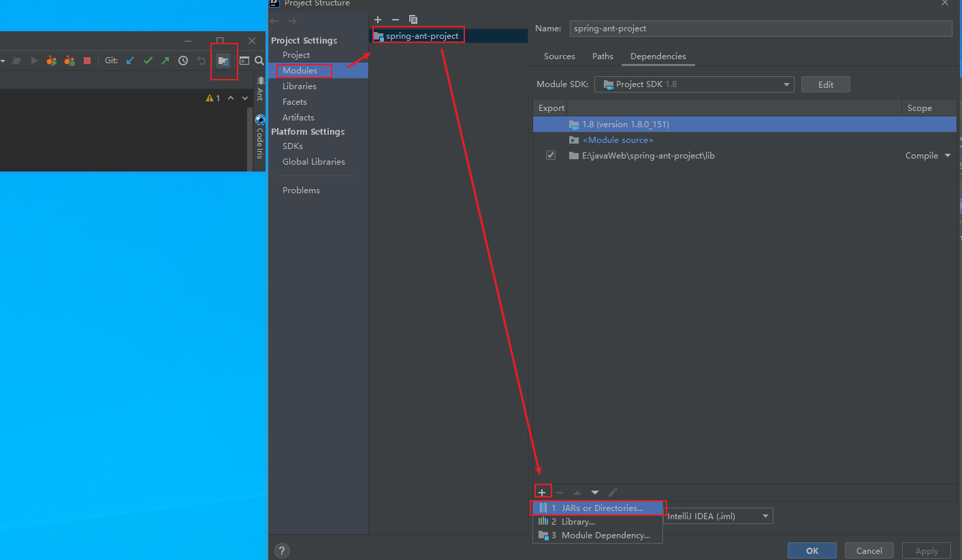Click the OK button
Image resolution: width=962 pixels, height=560 pixels.
812,550
